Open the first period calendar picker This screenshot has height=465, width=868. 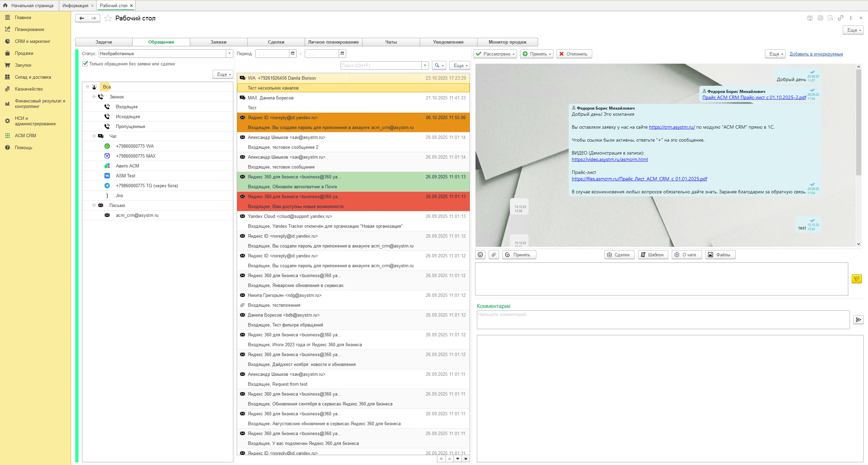(293, 53)
